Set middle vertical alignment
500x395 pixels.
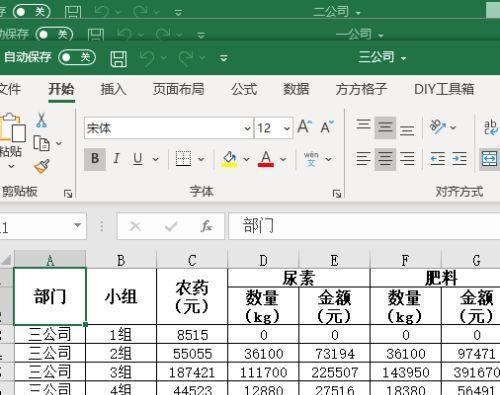[385, 127]
